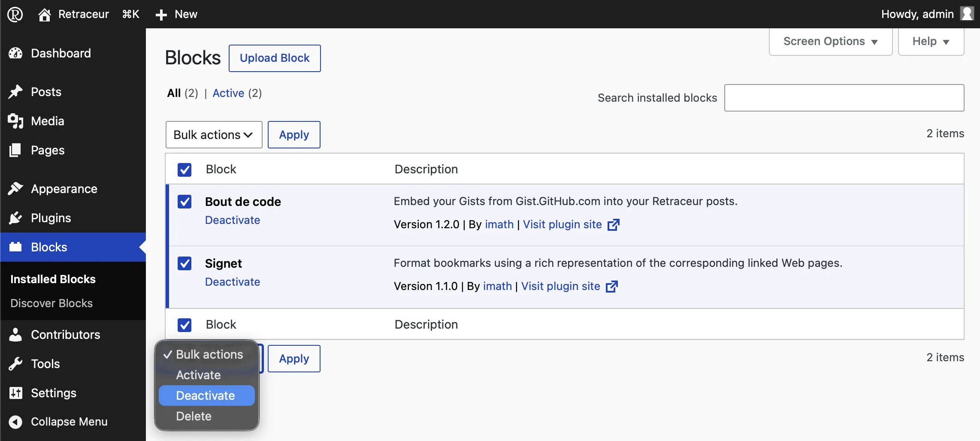Click Deactivate under Signet
Viewport: 980px width, 441px height.
[x=233, y=282]
